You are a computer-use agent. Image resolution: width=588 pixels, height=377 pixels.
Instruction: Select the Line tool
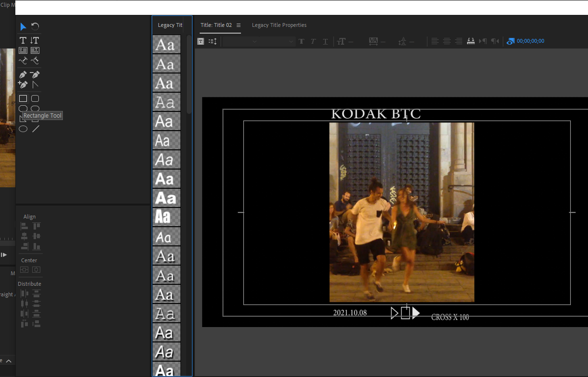(x=36, y=129)
